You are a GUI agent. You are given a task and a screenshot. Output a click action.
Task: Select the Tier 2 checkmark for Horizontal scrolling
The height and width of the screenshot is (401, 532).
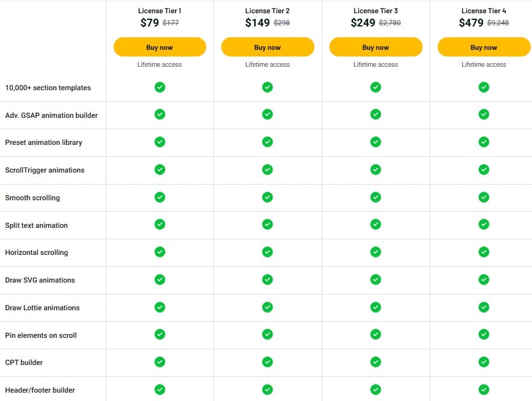(x=268, y=253)
